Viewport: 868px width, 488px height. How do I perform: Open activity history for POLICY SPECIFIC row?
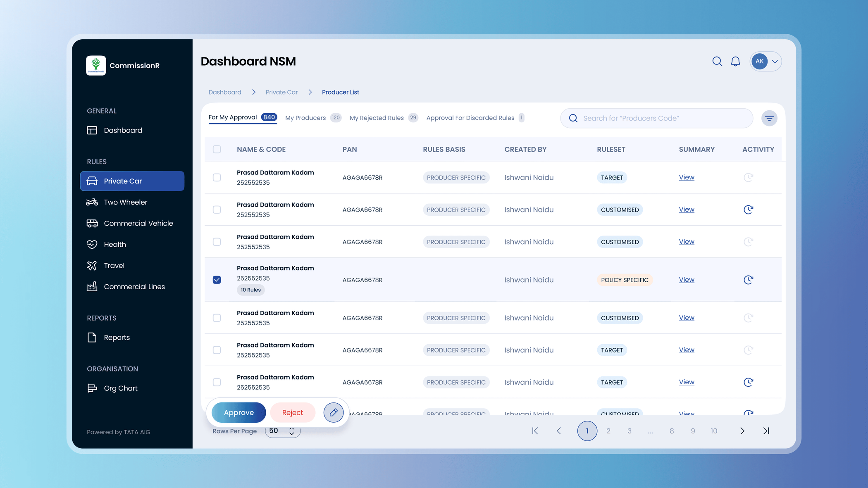pyautogui.click(x=748, y=280)
